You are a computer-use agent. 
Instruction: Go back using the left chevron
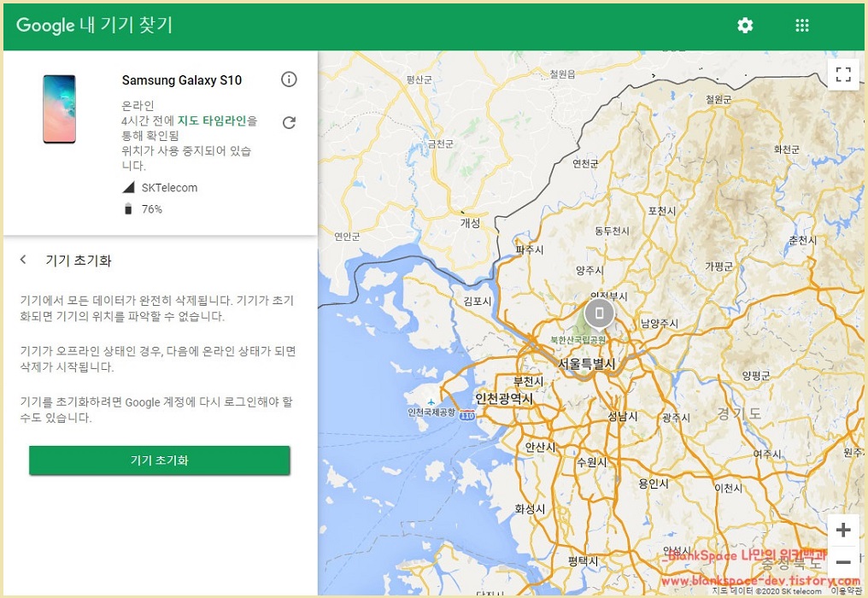pyautogui.click(x=23, y=260)
